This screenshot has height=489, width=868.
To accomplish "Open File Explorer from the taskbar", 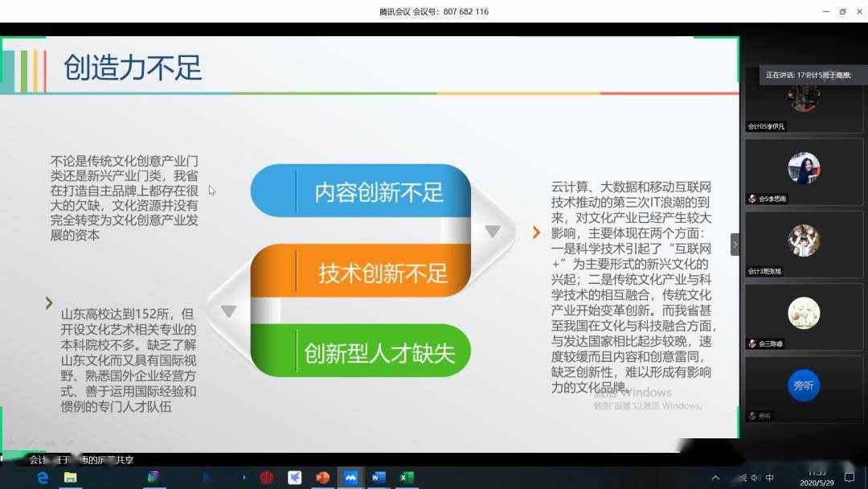I will tap(70, 478).
